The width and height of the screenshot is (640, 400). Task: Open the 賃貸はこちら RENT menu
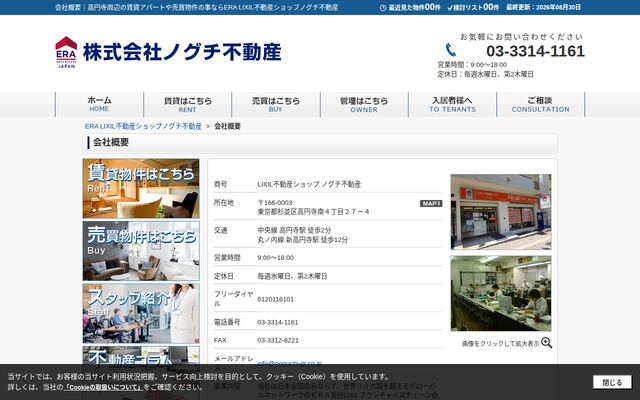(x=188, y=104)
